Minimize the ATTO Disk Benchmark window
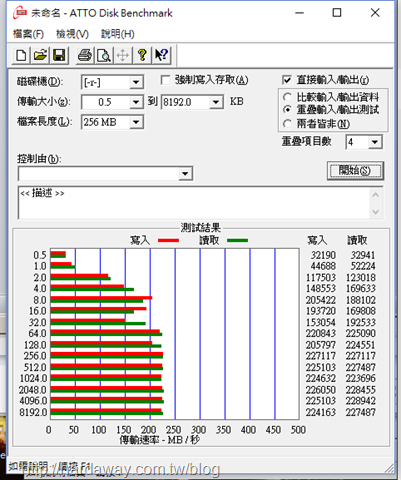The image size is (401, 480). click(x=299, y=13)
